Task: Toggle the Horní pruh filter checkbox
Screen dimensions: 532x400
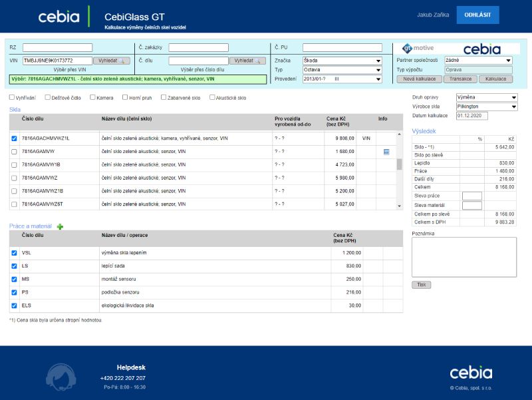Action: (125, 97)
